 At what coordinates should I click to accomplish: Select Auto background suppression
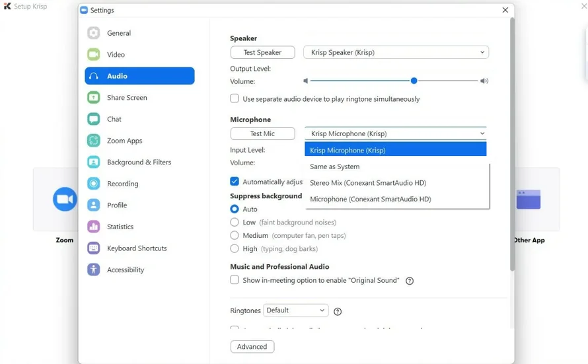pyautogui.click(x=235, y=209)
